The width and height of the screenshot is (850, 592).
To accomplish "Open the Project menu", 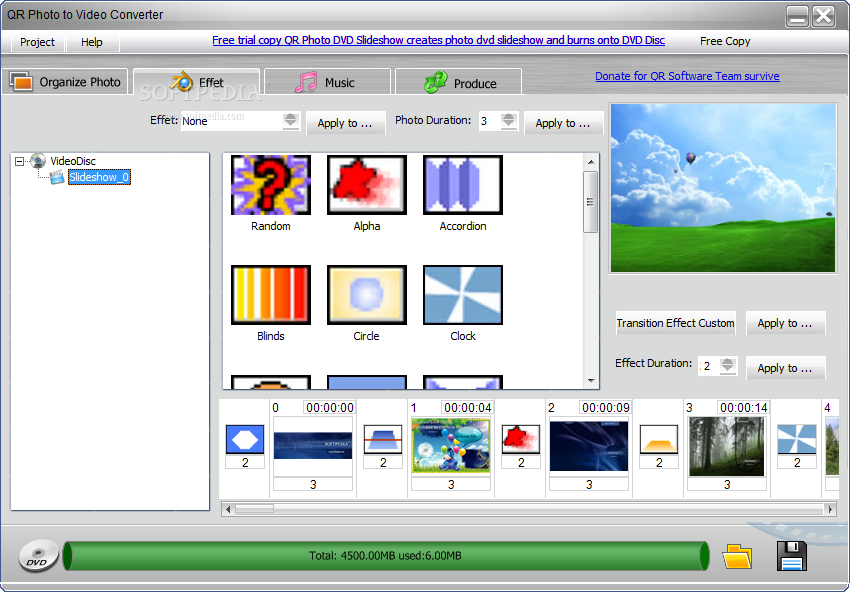I will click(37, 42).
